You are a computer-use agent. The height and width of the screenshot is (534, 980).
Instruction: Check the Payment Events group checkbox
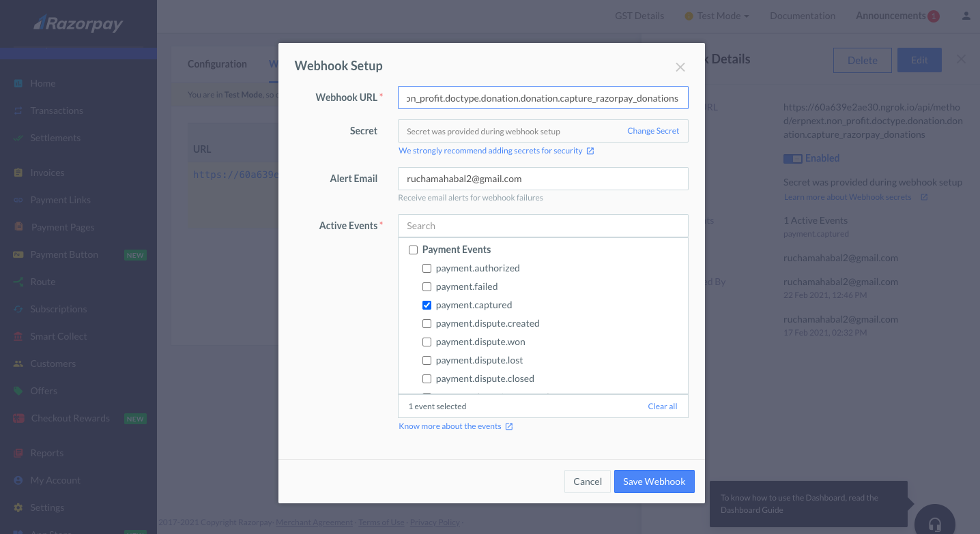(x=413, y=250)
